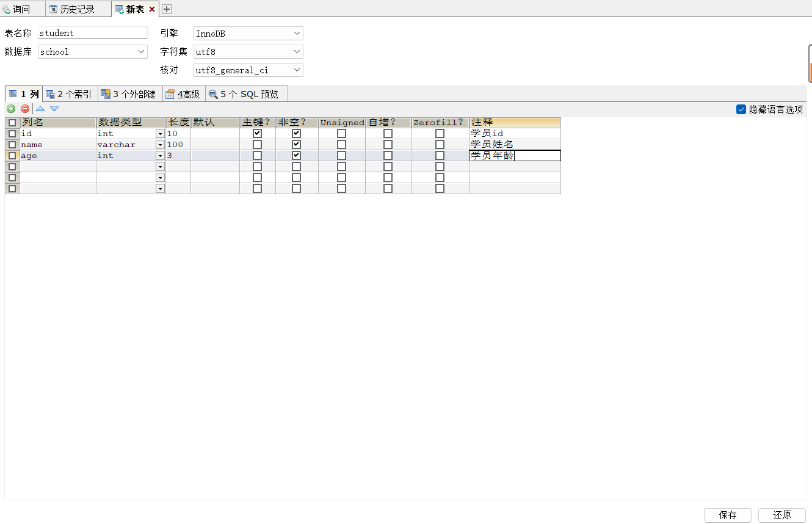812x524 pixels.
Task: Open the 4 高级 tab
Action: pyautogui.click(x=183, y=94)
